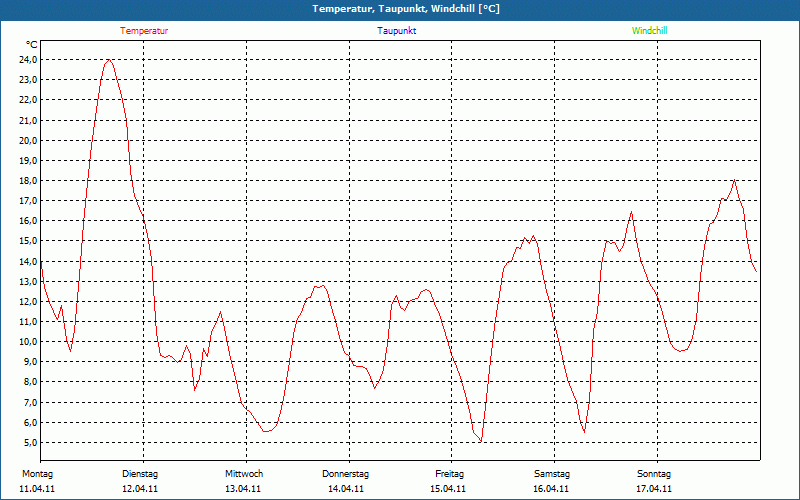
Task: Click the Freitag day label
Action: click(449, 474)
